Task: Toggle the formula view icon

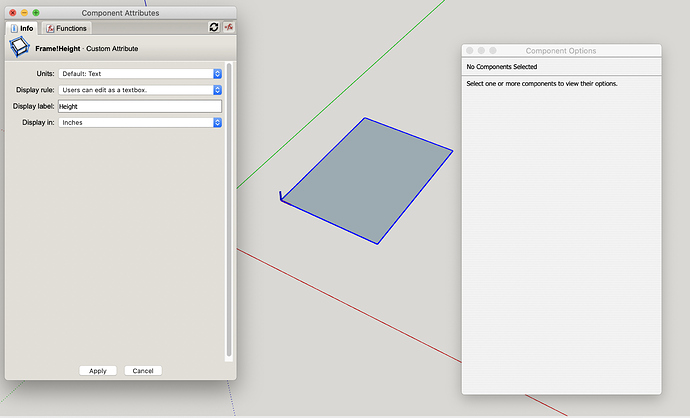Action: click(x=228, y=27)
